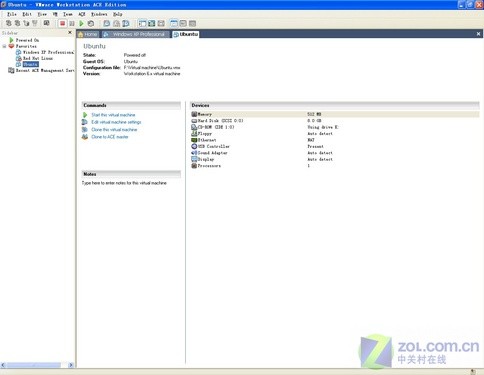Open the VM menu
The image size is (484, 375).
55,14
